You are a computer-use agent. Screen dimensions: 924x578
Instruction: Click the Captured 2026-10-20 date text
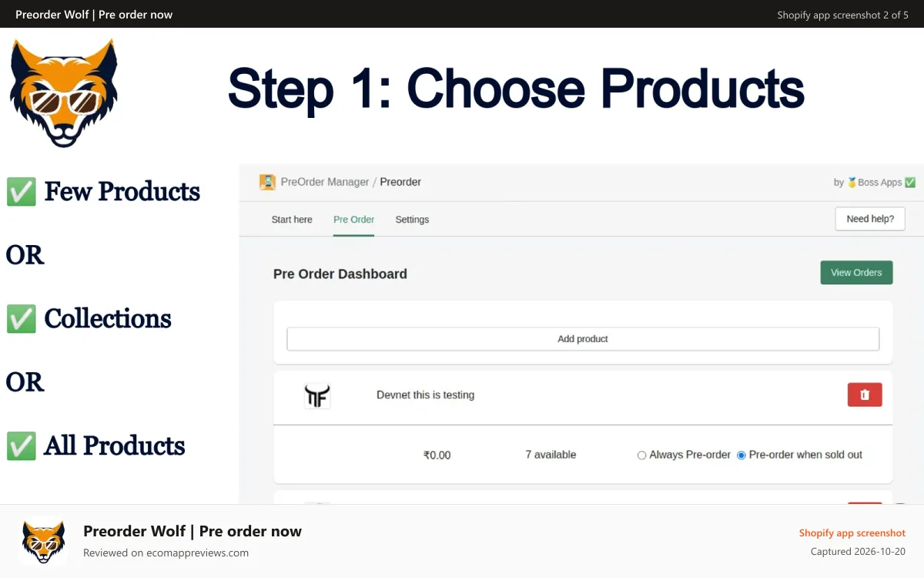858,552
